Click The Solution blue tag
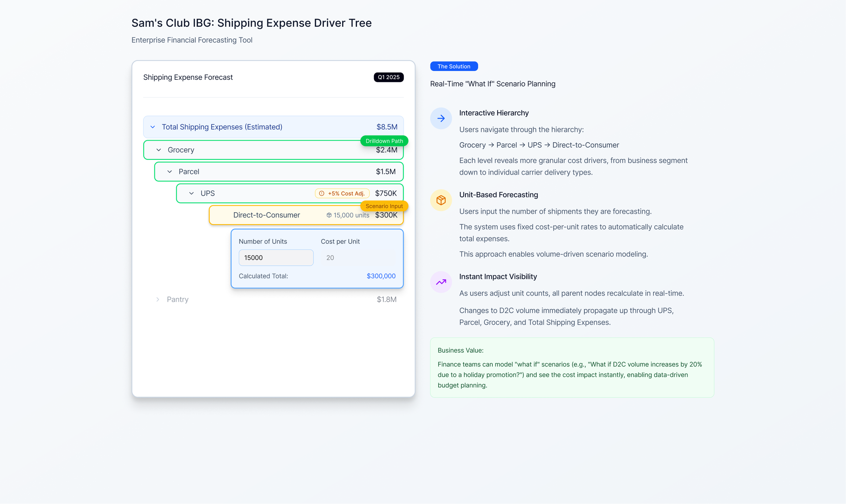The height and width of the screenshot is (504, 846). pyautogui.click(x=454, y=66)
